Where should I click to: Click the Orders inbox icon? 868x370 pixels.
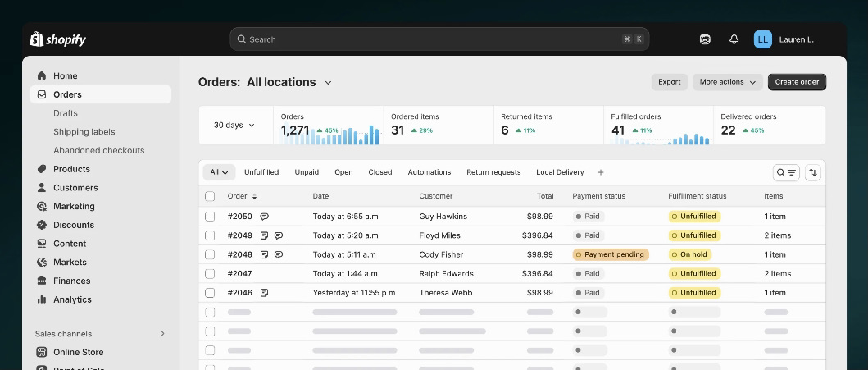[x=42, y=94]
